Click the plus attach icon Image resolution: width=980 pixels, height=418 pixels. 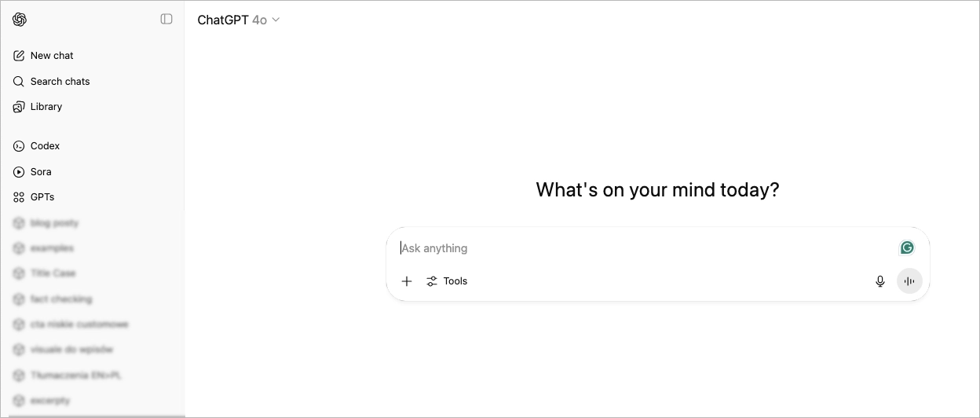pos(407,281)
